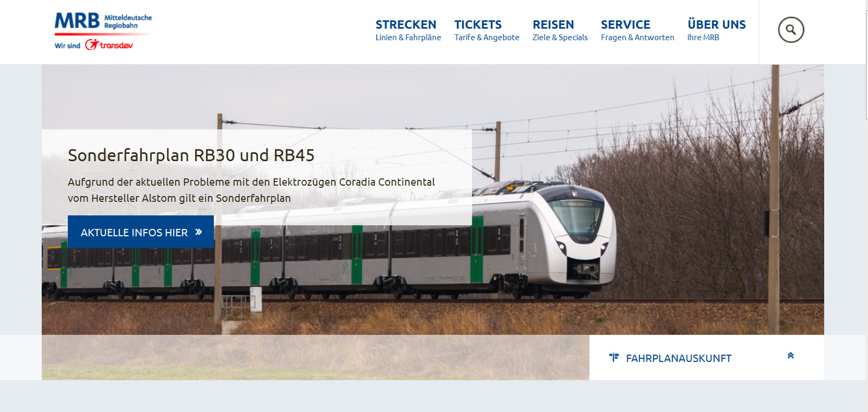
Task: Click the Sonderfahrplan RB30 und RB45 headline
Action: click(191, 155)
